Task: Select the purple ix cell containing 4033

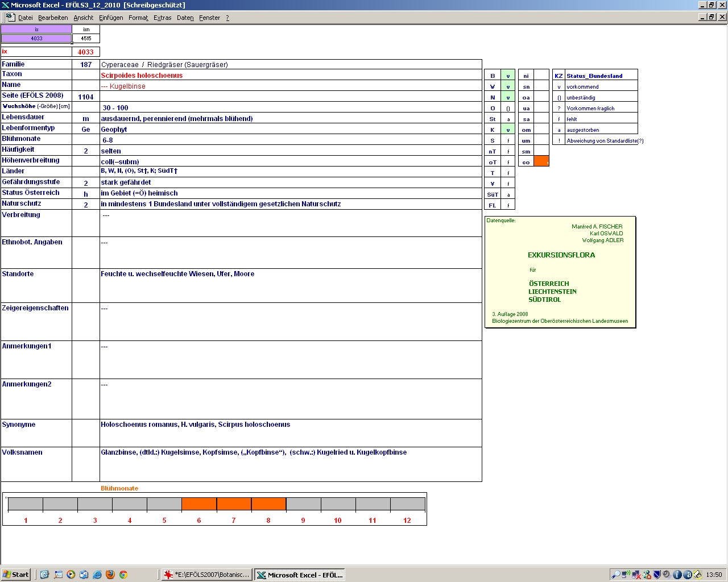Action: point(36,39)
